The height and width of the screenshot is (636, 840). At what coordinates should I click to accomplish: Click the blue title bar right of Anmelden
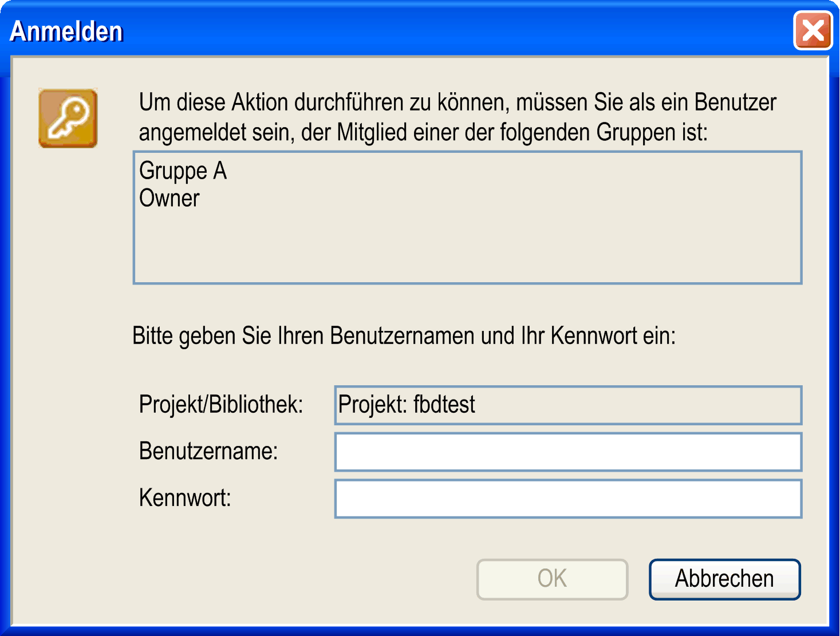point(458,31)
